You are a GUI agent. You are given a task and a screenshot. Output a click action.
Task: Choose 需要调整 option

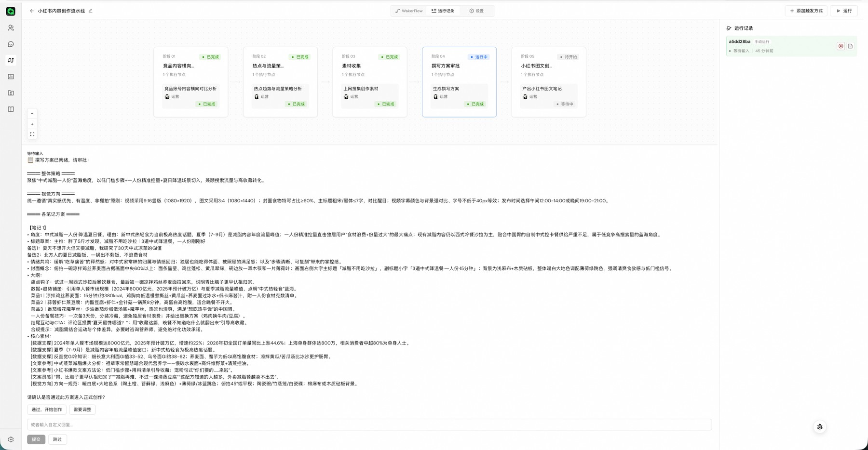coord(82,410)
